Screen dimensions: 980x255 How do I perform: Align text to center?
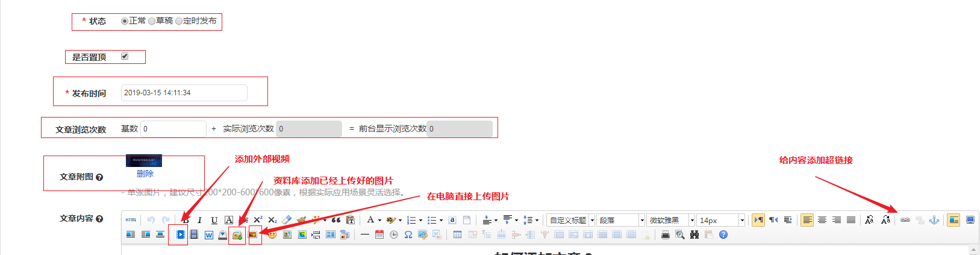coord(822,220)
